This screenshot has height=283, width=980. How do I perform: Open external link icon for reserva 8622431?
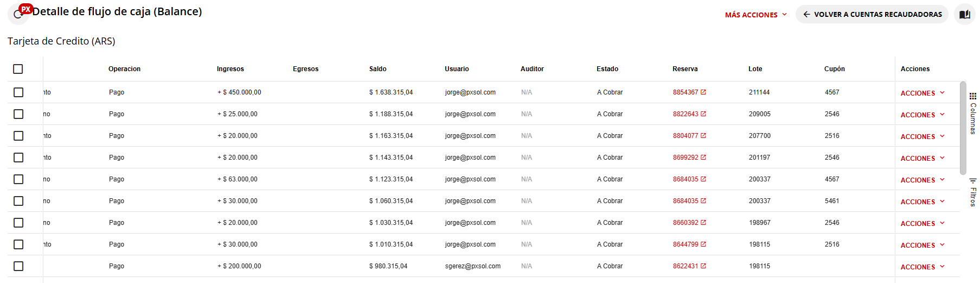point(703,266)
